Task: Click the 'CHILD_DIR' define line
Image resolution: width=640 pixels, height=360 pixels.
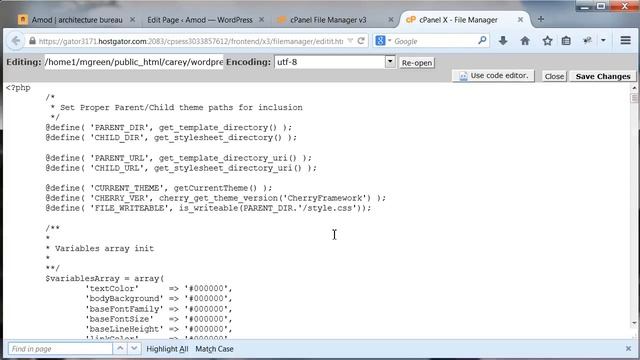Action: [x=171, y=138]
